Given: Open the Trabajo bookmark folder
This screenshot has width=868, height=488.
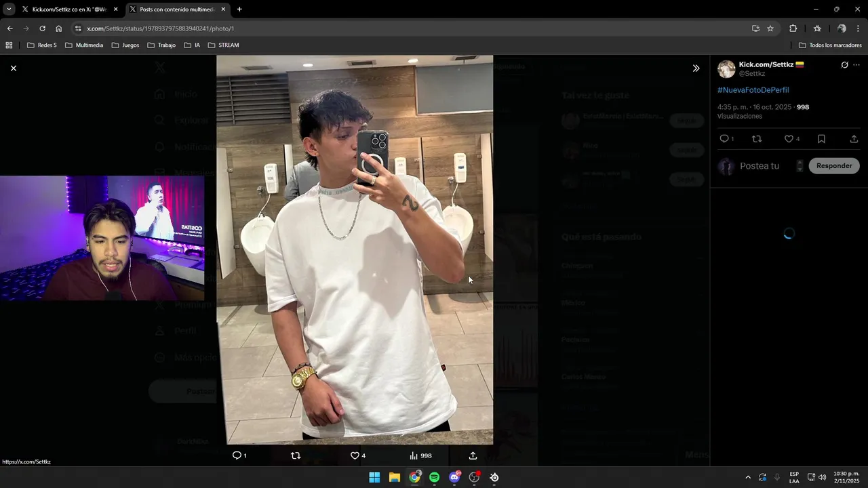Looking at the screenshot, I should [161, 45].
